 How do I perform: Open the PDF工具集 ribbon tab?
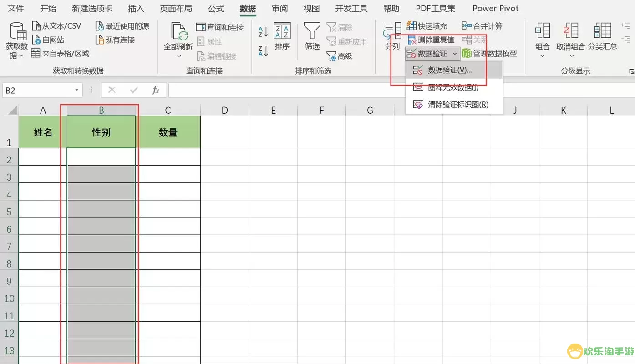435,9
